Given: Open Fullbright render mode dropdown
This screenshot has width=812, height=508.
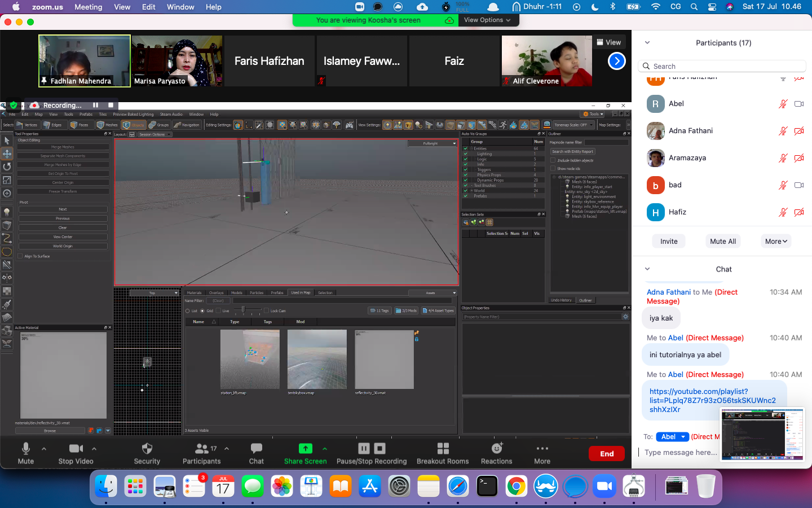Looking at the screenshot, I should (433, 143).
